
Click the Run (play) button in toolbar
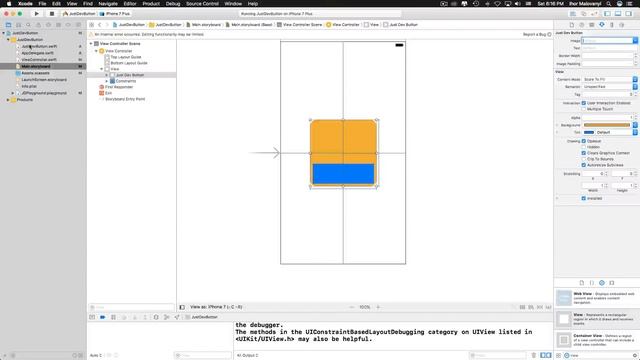click(x=36, y=13)
